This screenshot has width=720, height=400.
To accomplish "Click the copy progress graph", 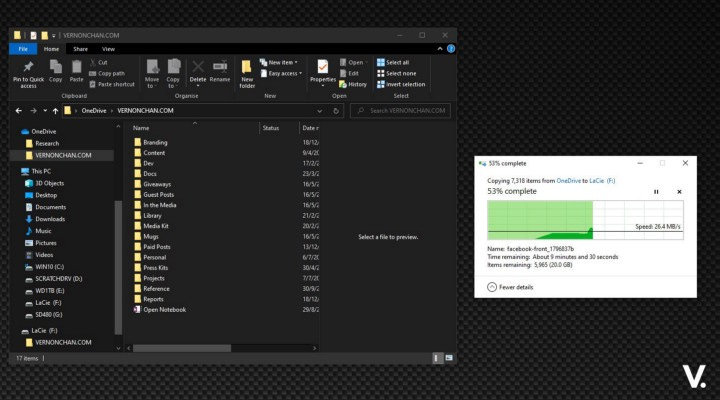I will click(585, 220).
